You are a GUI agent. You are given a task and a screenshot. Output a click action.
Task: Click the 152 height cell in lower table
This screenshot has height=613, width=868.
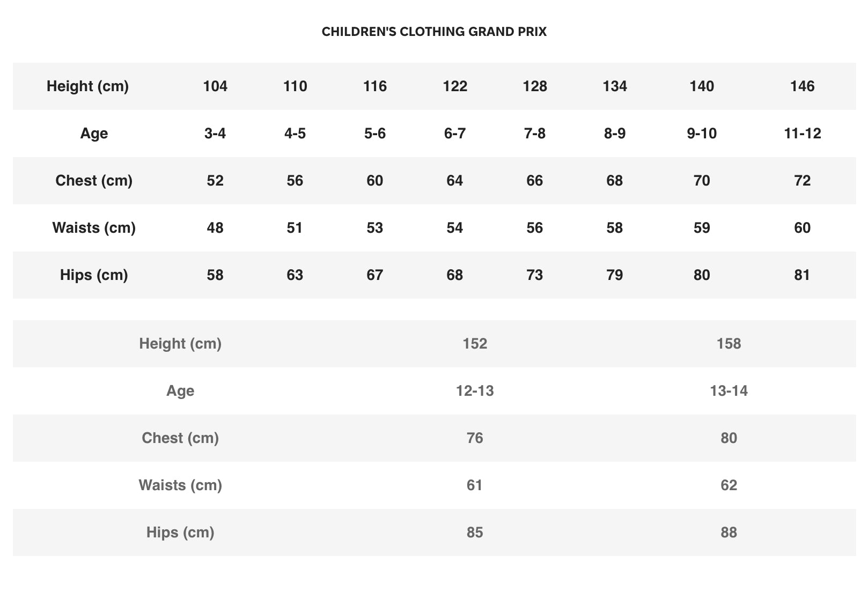[x=475, y=344]
